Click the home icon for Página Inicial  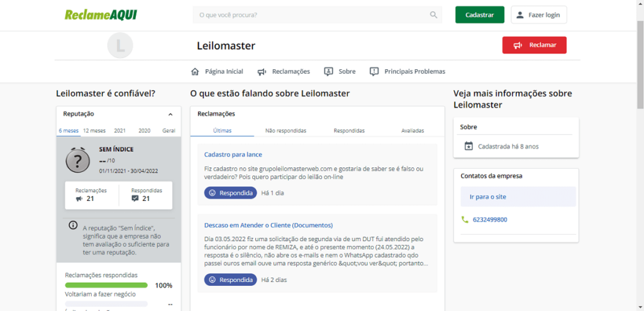click(x=195, y=71)
